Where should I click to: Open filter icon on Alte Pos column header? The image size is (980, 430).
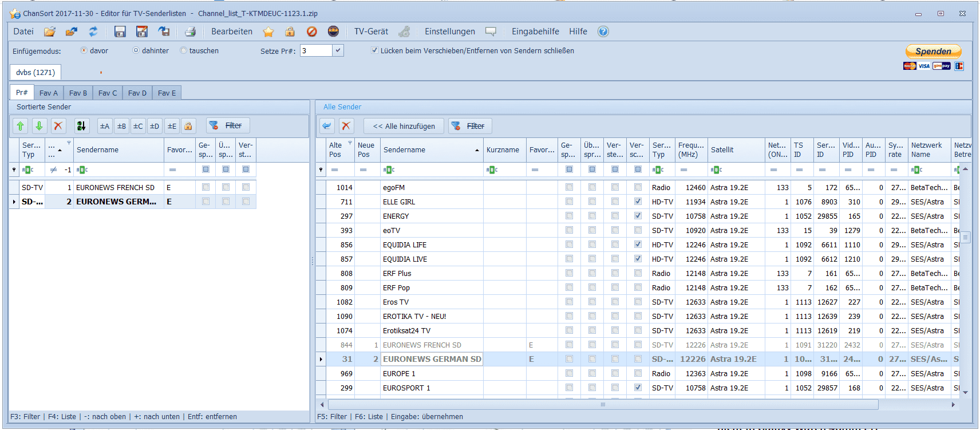point(350,143)
